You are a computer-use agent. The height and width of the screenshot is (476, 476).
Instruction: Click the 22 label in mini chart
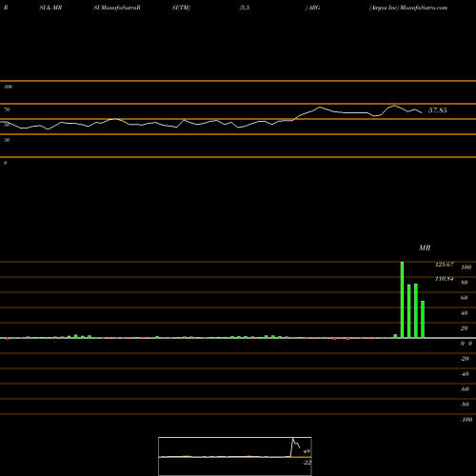click(x=307, y=463)
